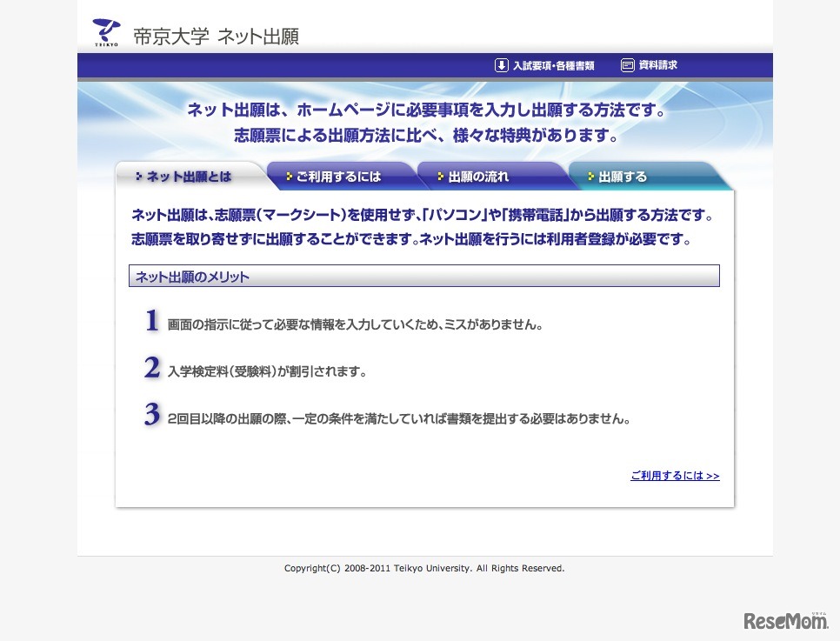Click the Copyright Teikyo University footer text
This screenshot has width=840, height=641.
tap(424, 568)
